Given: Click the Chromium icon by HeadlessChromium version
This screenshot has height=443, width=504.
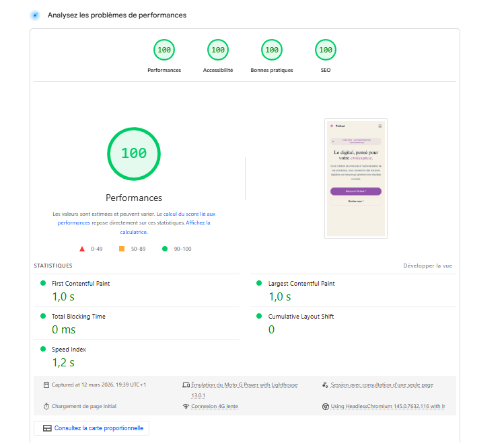Looking at the screenshot, I should click(325, 407).
